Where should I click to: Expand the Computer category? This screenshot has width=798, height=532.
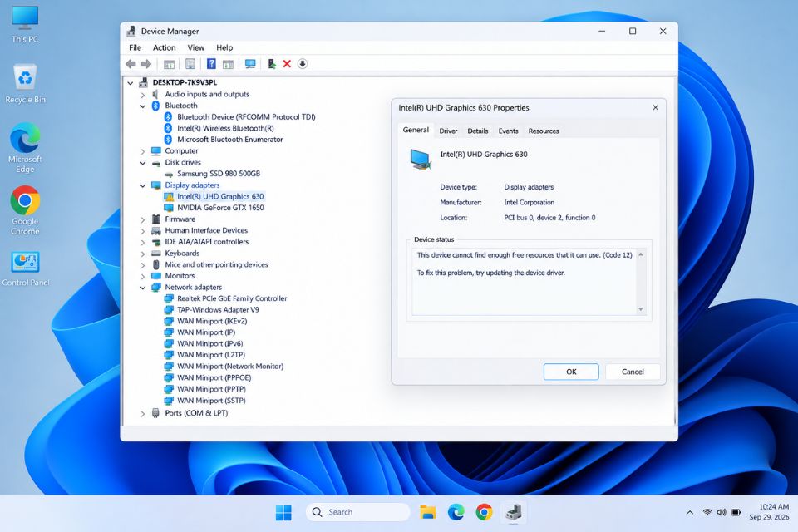143,151
